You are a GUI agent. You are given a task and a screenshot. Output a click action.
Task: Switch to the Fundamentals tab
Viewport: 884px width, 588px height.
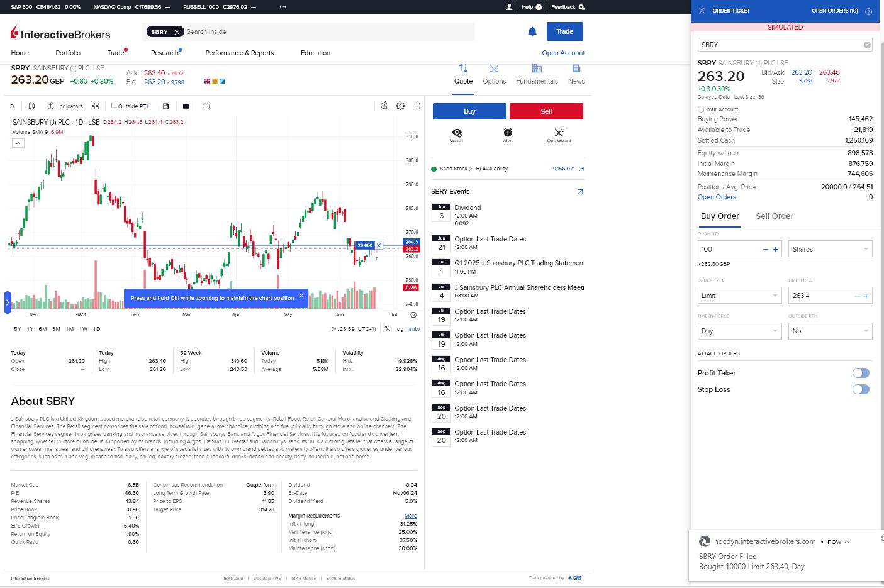coord(537,74)
